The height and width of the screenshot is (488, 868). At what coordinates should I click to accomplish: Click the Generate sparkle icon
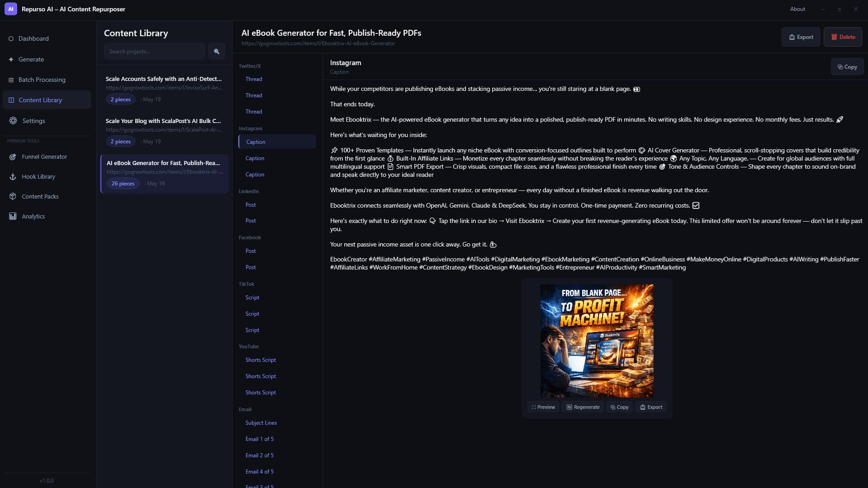(x=11, y=59)
